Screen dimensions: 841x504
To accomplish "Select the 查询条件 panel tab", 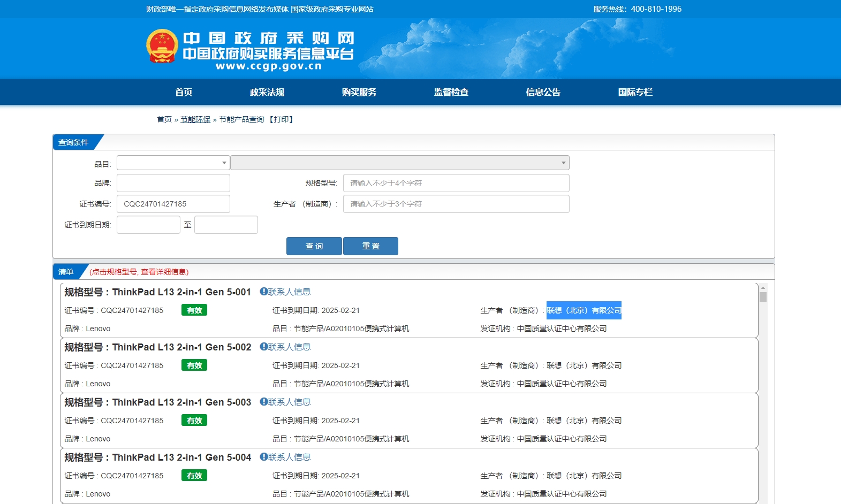I will click(x=74, y=142).
